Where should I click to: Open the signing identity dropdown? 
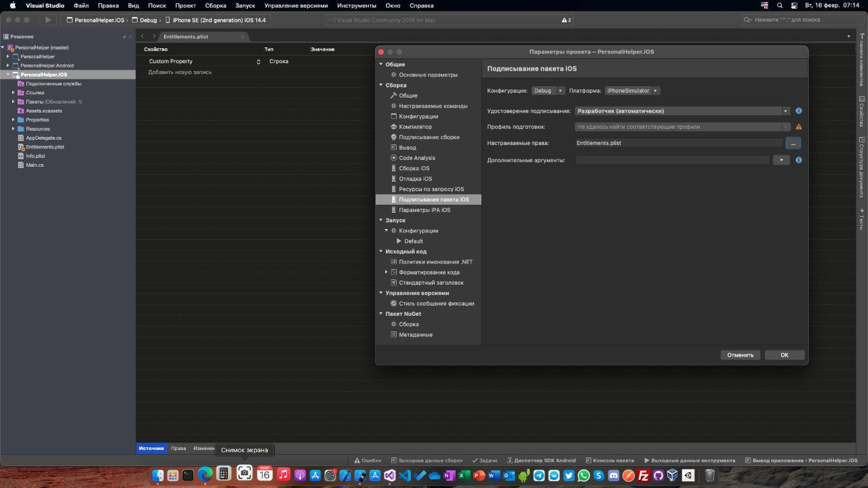(682, 111)
